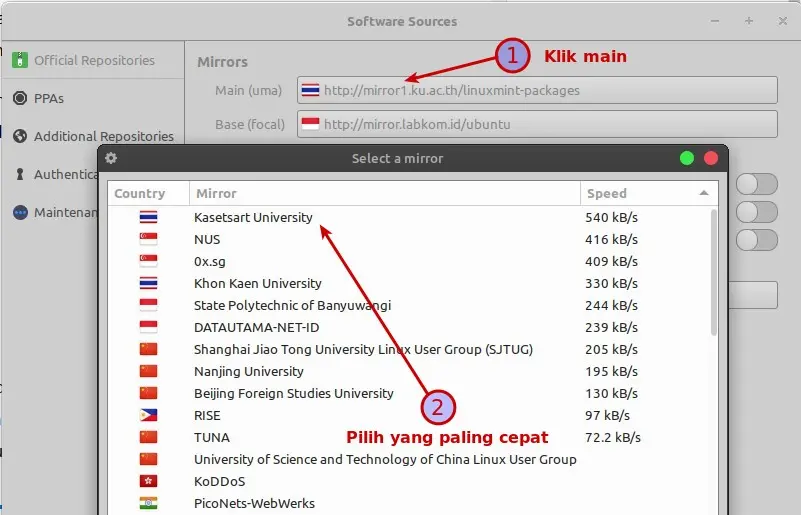This screenshot has height=515, width=801.
Task: Close Select a mirror dialog with red button
Action: [x=711, y=158]
